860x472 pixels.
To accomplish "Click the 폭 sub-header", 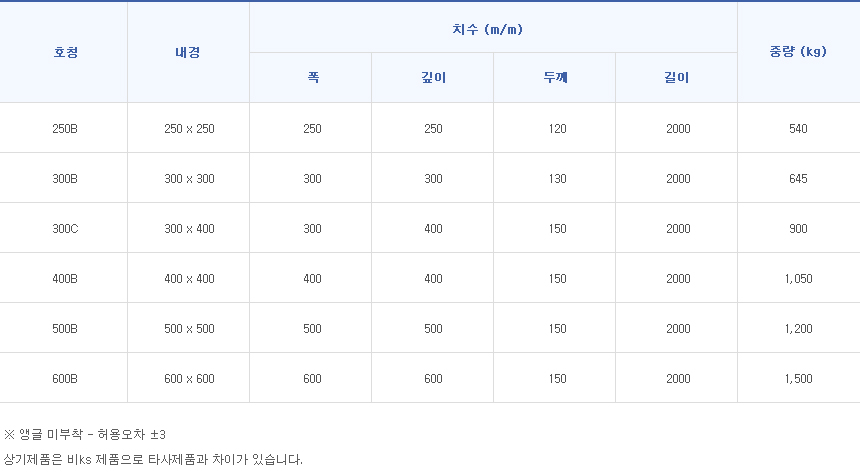I will (x=312, y=78).
